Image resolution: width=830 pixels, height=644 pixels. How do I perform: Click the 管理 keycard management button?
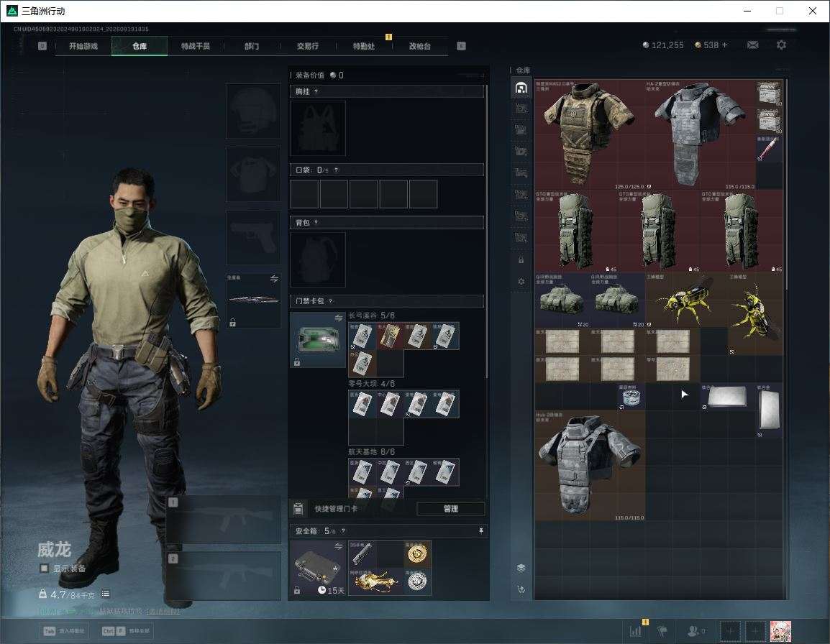pos(450,509)
